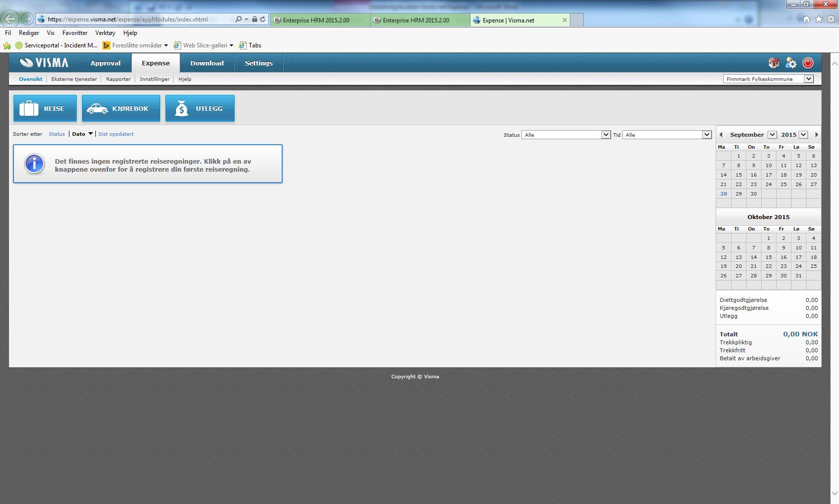Open the Vis menu
Viewport: 839px width, 504px height.
click(50, 32)
